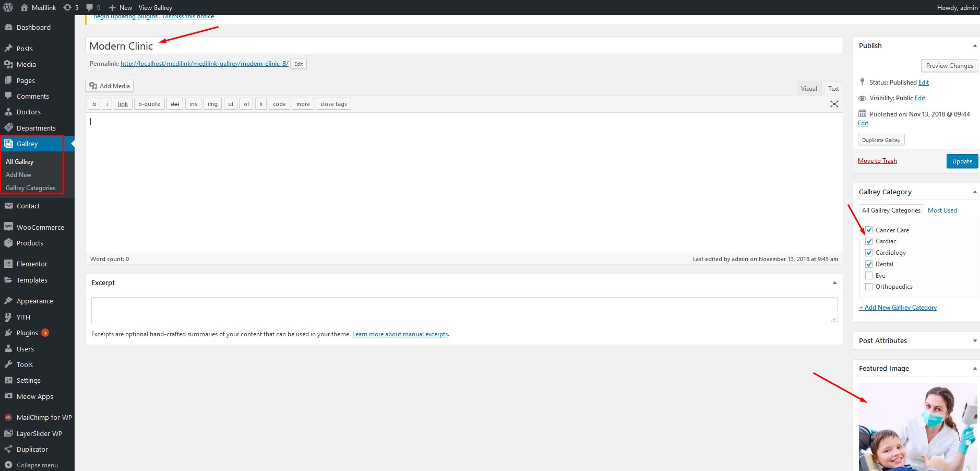The image size is (980, 471).
Task: Open the Duplicator icon in the sidebar
Action: [x=8, y=449]
